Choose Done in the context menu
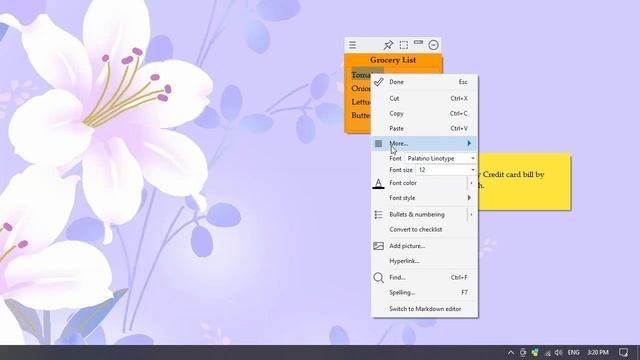The width and height of the screenshot is (640, 360). point(424,82)
